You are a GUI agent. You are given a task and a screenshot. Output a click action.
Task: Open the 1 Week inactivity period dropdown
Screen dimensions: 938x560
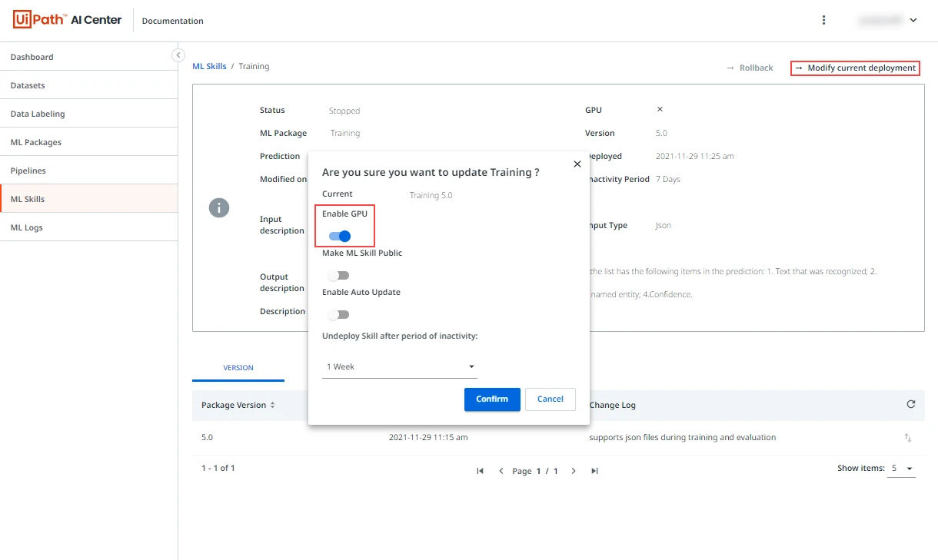[400, 366]
